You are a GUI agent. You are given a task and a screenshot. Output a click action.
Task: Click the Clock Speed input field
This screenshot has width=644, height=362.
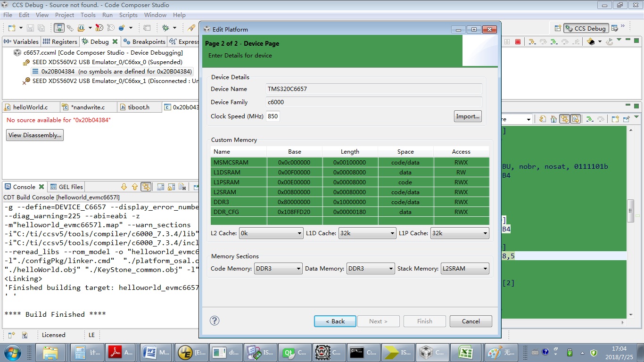pos(273,116)
